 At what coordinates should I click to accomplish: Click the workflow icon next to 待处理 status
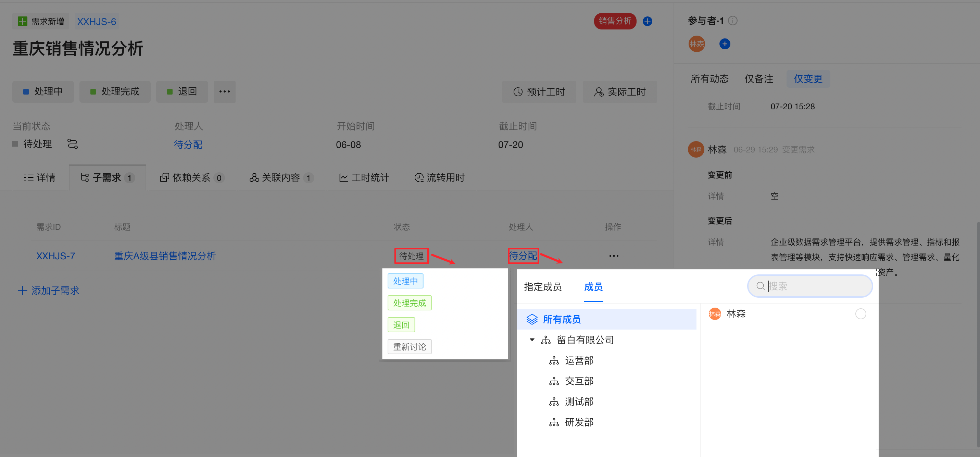[x=72, y=144]
